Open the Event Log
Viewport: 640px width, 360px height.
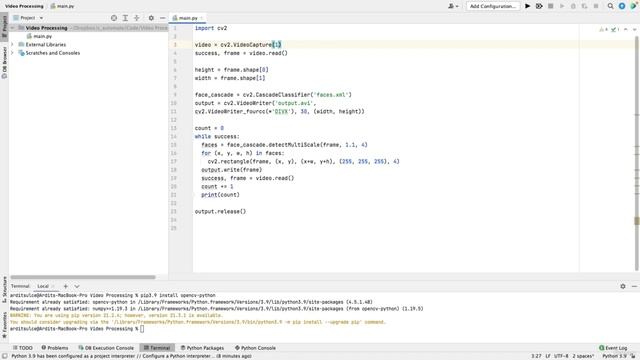click(x=613, y=348)
